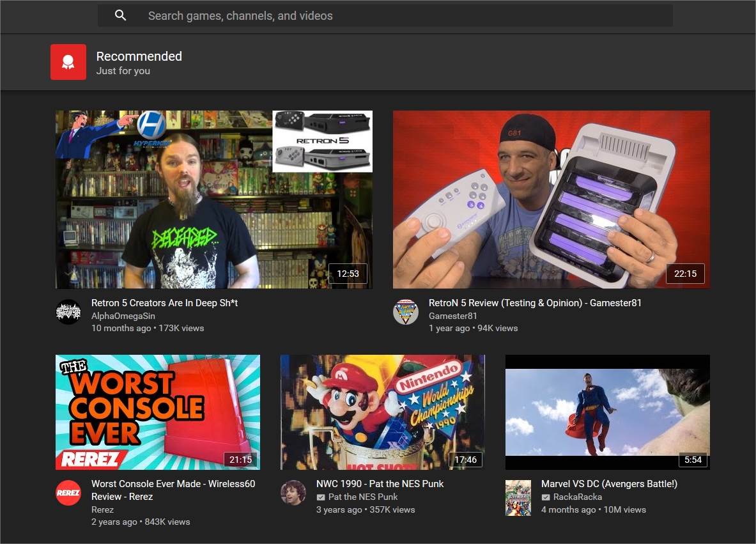Click '4 months ago • 10M views' text
Viewport: 756px width, 544px height.
[x=594, y=509]
